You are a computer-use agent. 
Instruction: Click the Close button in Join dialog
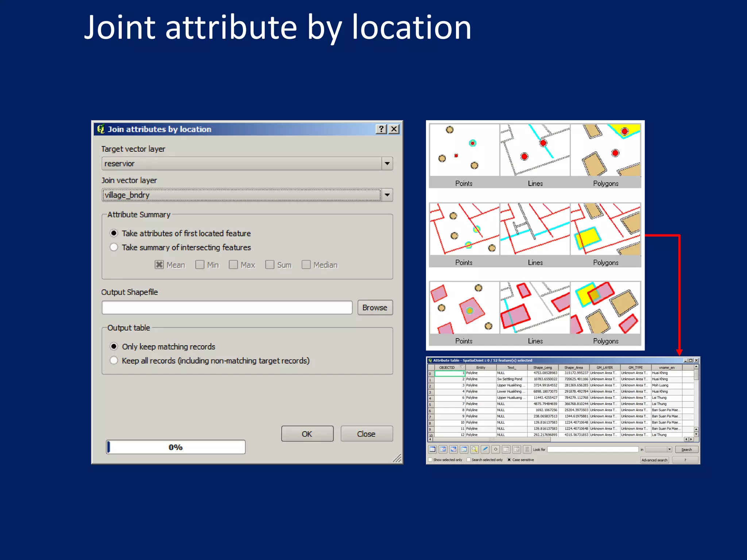pos(367,434)
